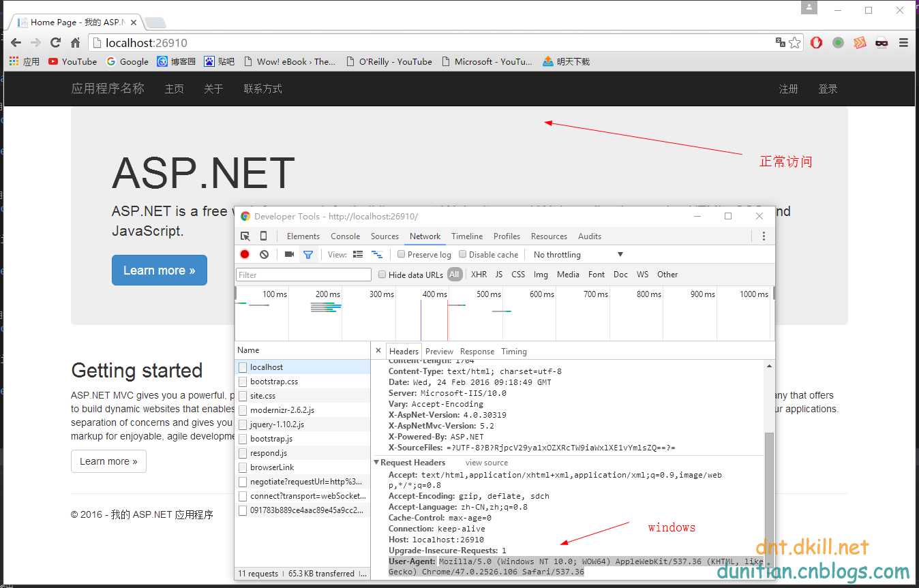Switch to large request rows view
Viewport: 919px width, 588px height.
click(358, 254)
